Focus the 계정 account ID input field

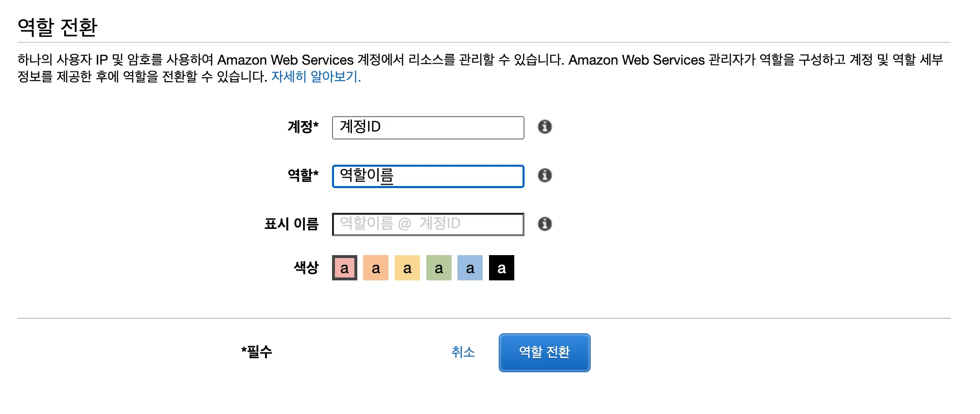(x=428, y=127)
